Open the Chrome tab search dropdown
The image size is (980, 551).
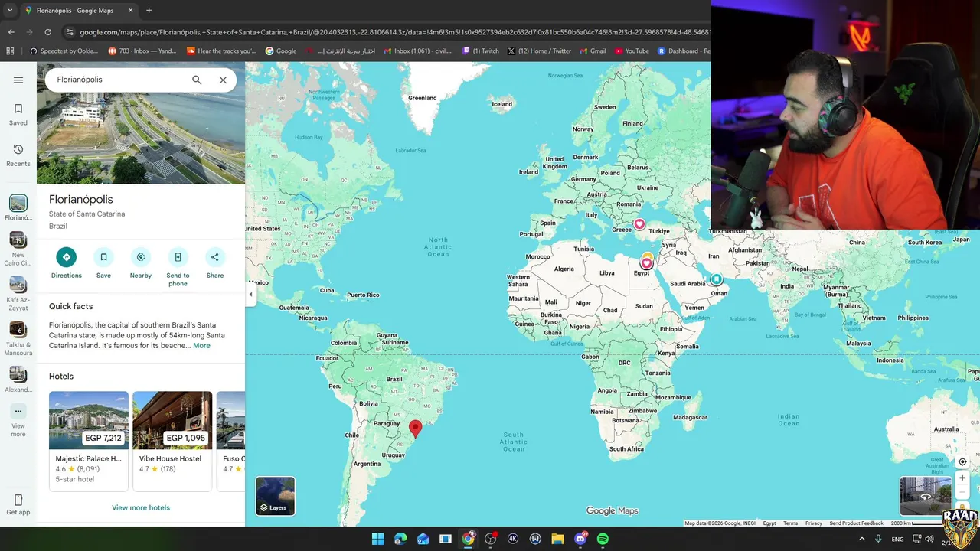click(10, 11)
